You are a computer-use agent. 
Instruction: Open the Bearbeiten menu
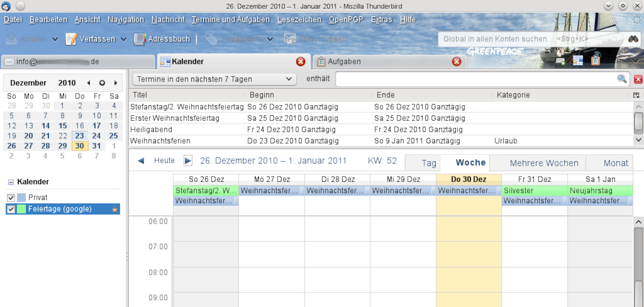[48, 20]
